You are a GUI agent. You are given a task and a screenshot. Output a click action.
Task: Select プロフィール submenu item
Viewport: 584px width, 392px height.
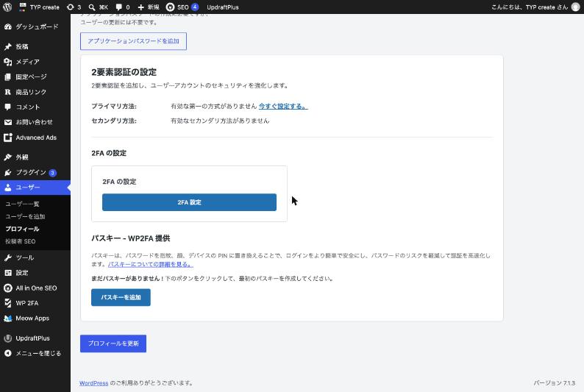22,229
